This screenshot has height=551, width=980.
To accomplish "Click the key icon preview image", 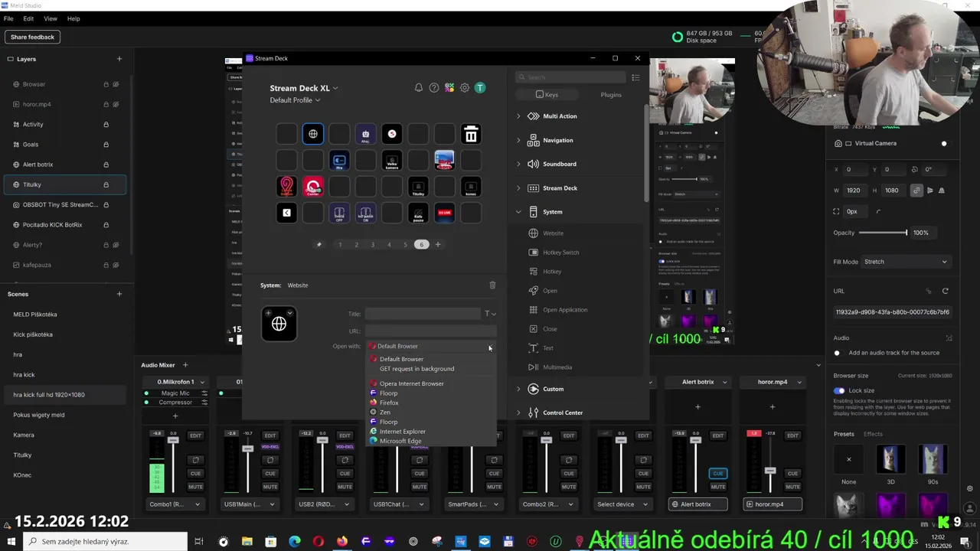I will 279,324.
